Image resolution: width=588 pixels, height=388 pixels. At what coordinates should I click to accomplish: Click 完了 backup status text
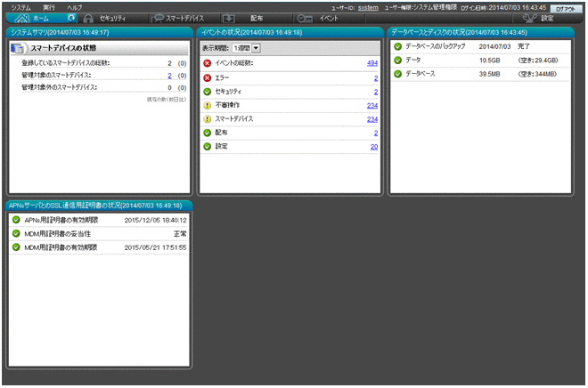pos(524,46)
